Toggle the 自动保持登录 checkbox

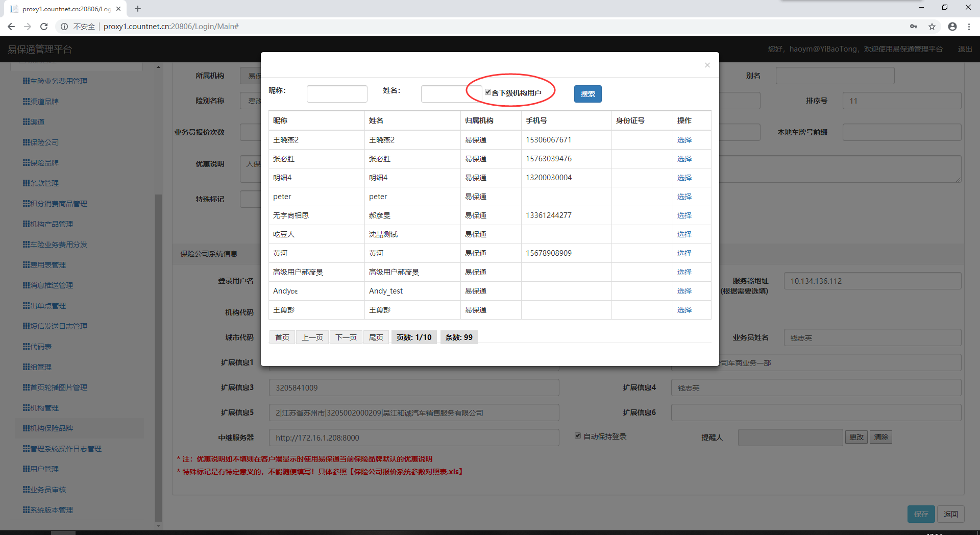pos(578,436)
